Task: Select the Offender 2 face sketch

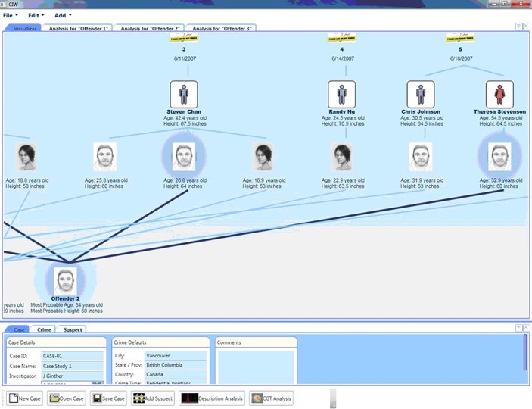Action: pyautogui.click(x=66, y=280)
